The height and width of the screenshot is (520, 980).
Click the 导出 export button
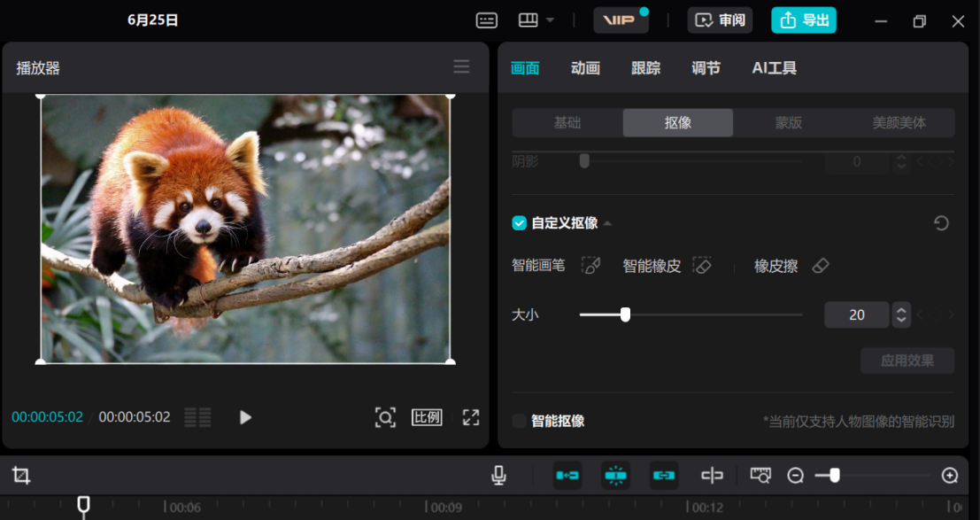tap(804, 19)
